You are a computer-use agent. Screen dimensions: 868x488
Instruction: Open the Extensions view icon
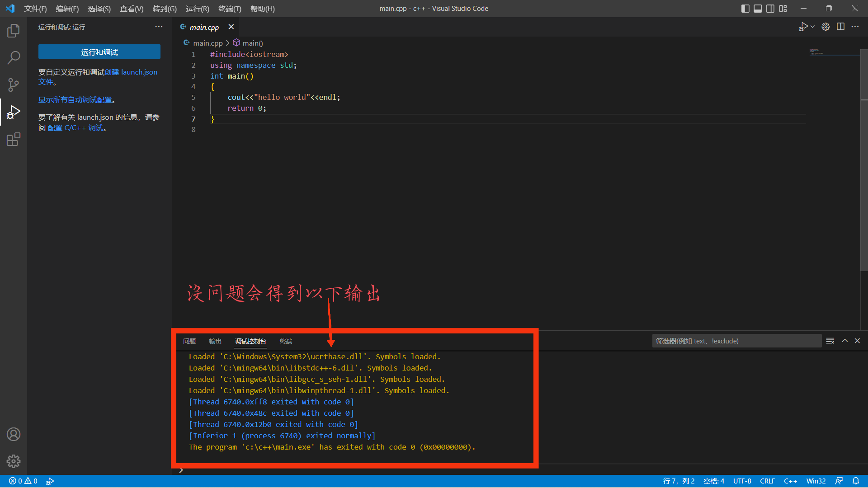[x=14, y=139]
